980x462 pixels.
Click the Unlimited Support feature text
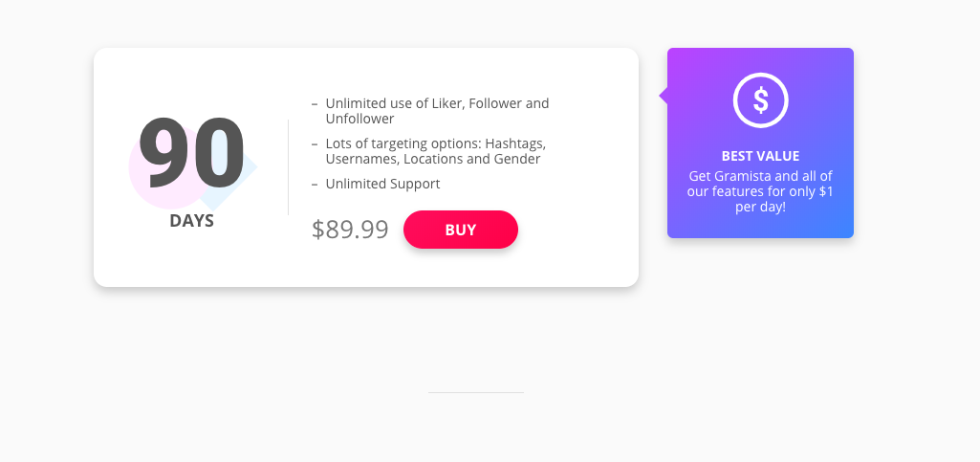pyautogui.click(x=382, y=184)
